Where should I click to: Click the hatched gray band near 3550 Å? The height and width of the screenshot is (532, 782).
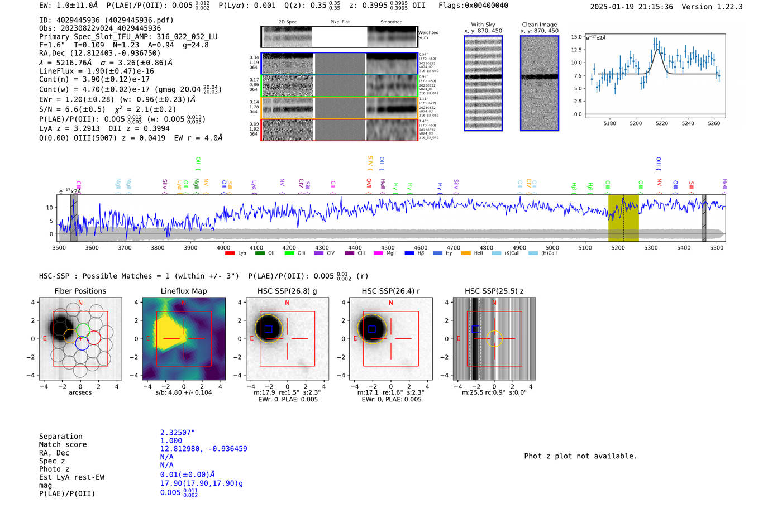[74, 218]
